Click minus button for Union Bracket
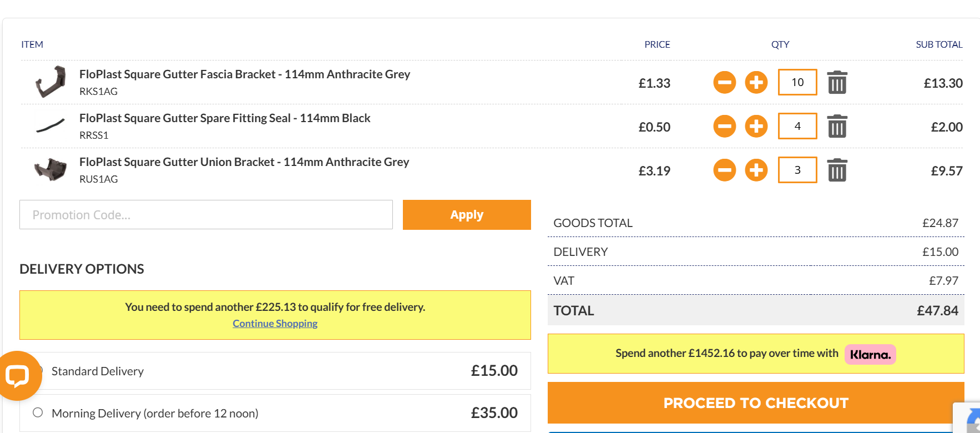980x433 pixels. [x=724, y=170]
